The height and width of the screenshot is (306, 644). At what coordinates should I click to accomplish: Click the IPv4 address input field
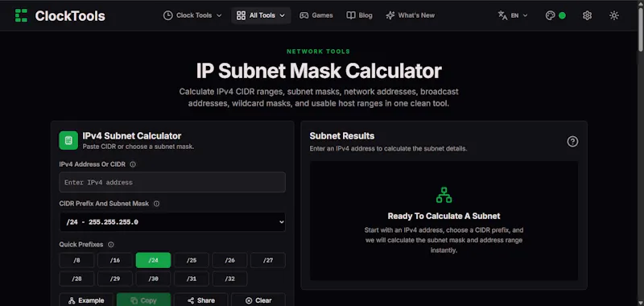click(172, 182)
